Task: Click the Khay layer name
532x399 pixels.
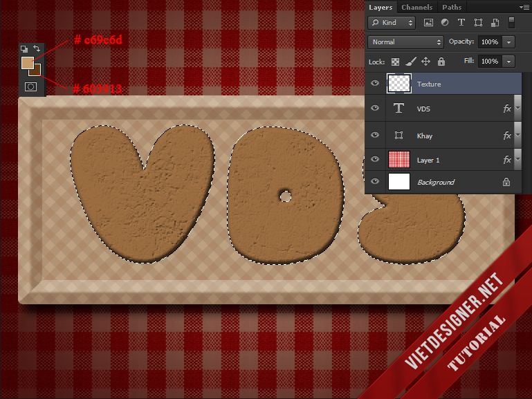Action: coord(425,136)
